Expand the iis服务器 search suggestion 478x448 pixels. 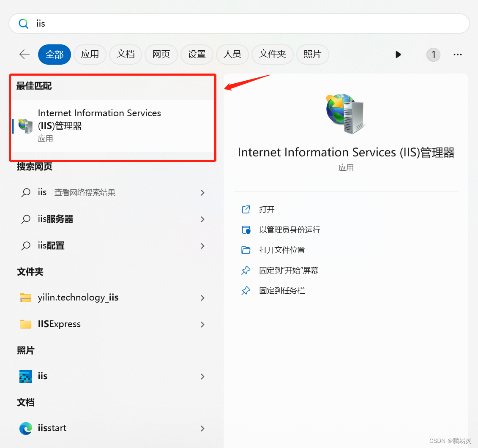pos(202,219)
